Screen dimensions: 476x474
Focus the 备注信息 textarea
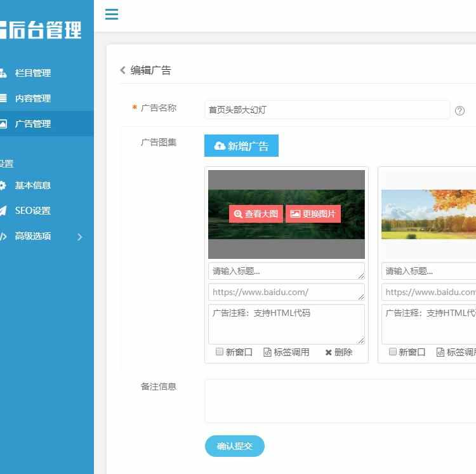(340, 400)
